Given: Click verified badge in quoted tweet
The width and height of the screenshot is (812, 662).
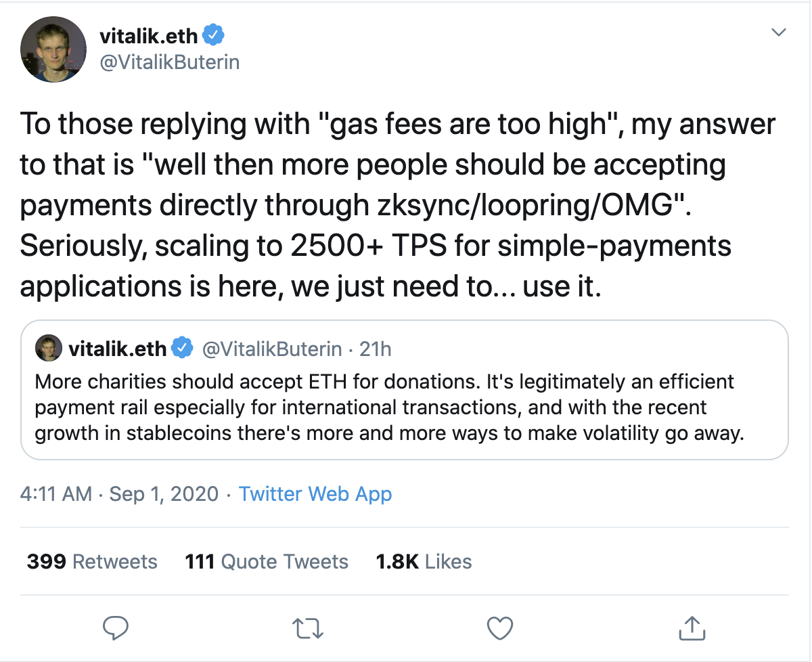Looking at the screenshot, I should click(181, 349).
